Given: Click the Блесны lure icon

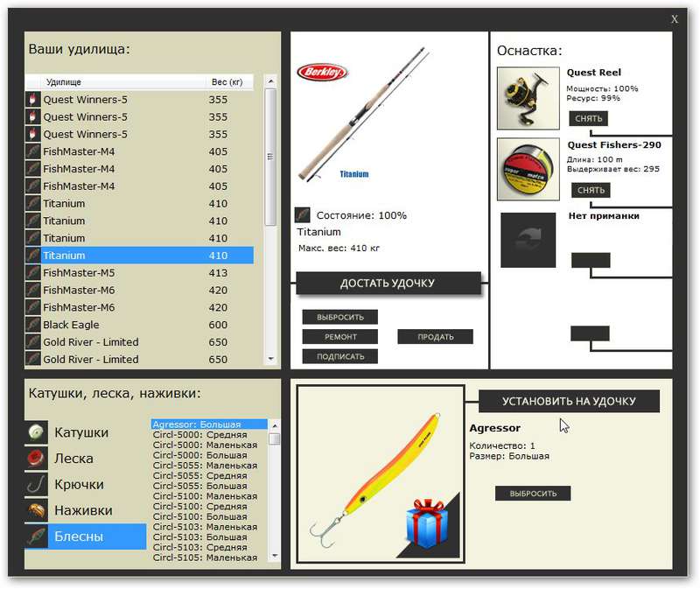Looking at the screenshot, I should pyautogui.click(x=36, y=536).
